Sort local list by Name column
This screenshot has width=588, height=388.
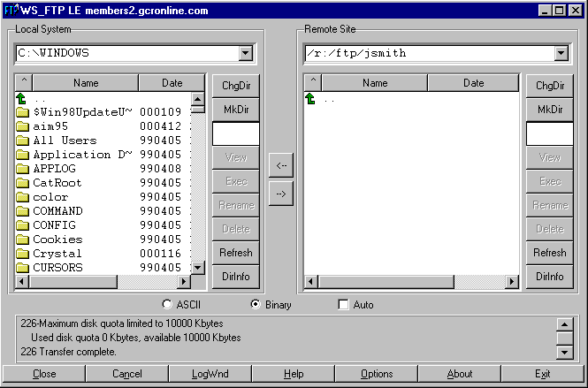coord(86,83)
